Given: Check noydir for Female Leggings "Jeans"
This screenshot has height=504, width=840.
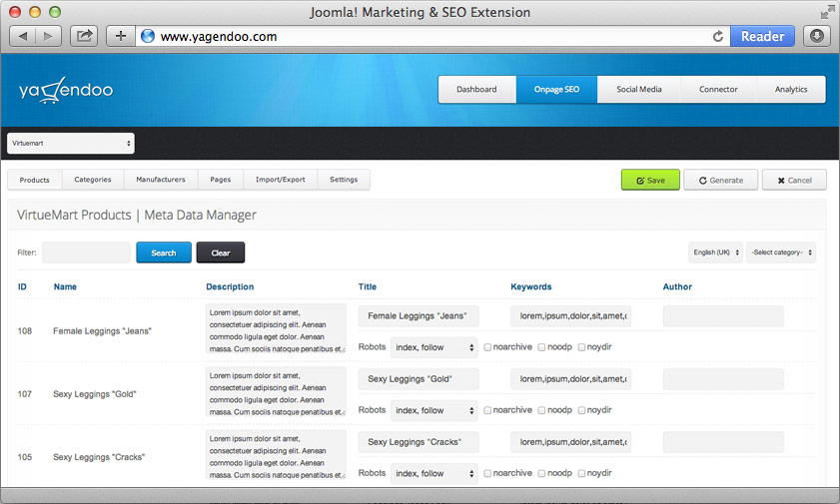Looking at the screenshot, I should [x=581, y=347].
